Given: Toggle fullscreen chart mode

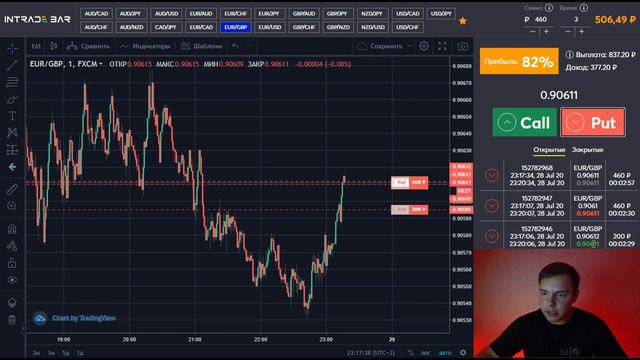Looking at the screenshot, I should coord(442,46).
